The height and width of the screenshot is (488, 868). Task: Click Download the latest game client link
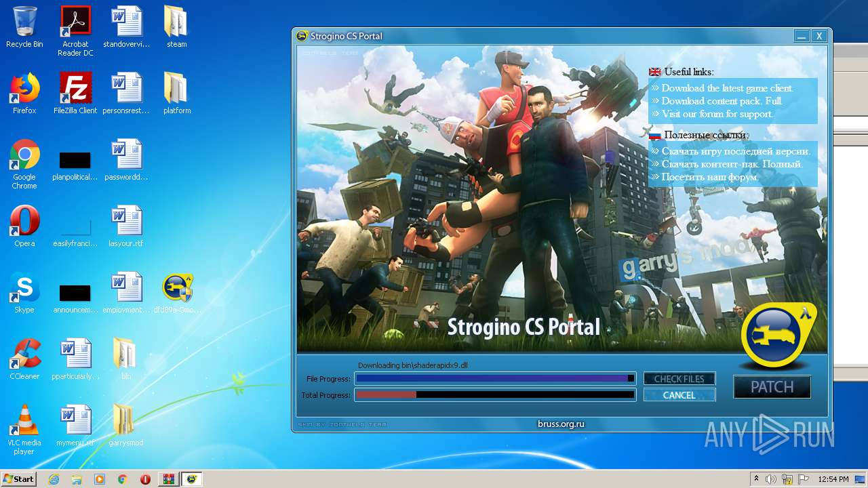point(728,88)
